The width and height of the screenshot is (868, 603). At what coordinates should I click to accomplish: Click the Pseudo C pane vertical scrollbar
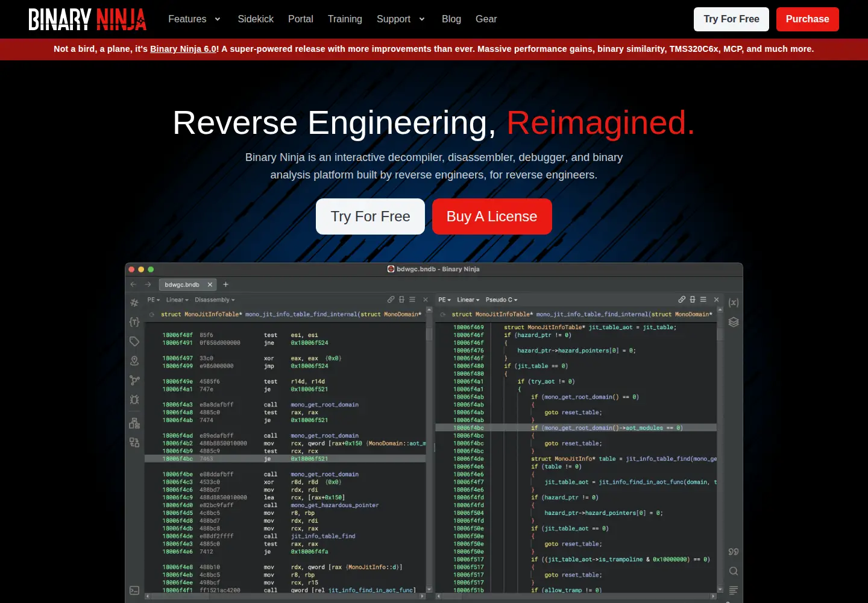tap(720, 449)
